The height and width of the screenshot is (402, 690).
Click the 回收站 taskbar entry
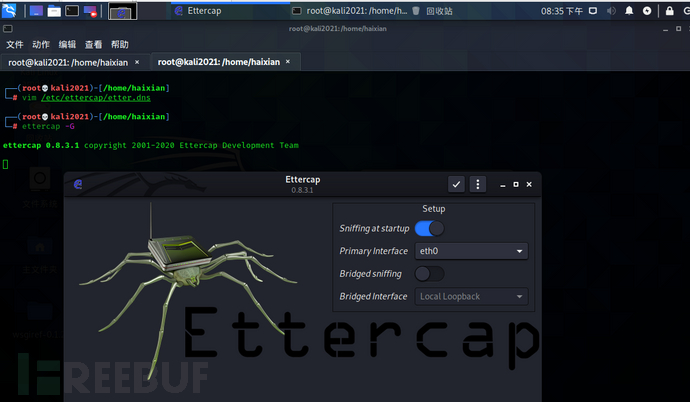pyautogui.click(x=433, y=11)
